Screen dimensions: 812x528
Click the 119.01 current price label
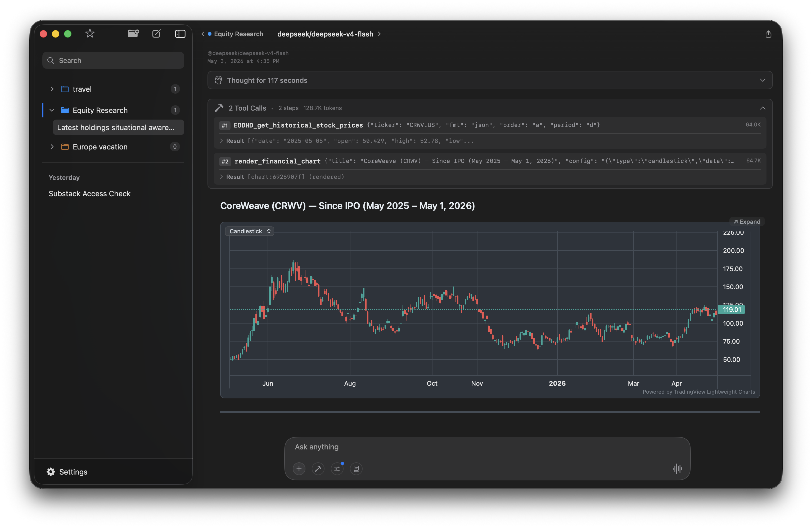[732, 309]
